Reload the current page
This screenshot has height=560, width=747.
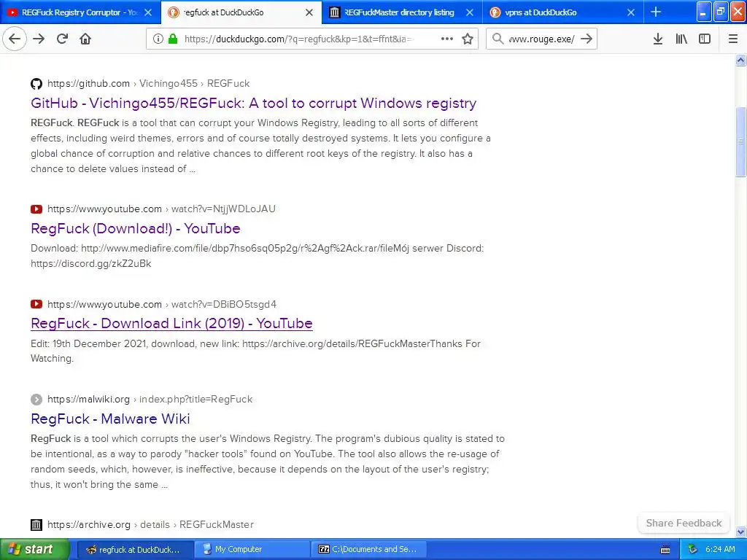tap(62, 39)
